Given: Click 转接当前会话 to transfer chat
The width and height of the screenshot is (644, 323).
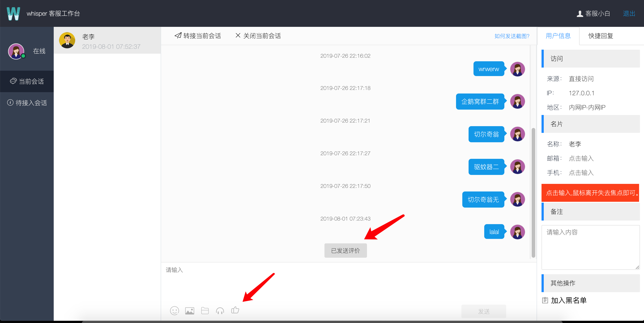Looking at the screenshot, I should (198, 36).
